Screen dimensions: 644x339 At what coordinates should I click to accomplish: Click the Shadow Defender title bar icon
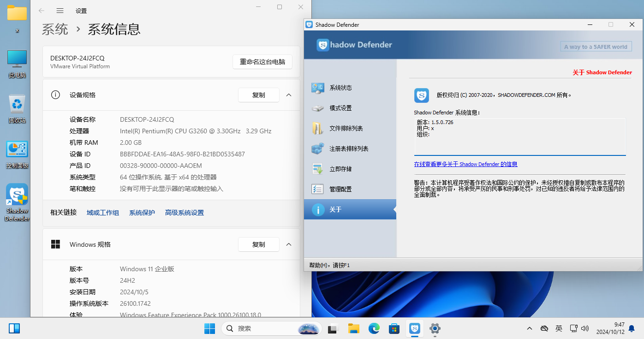click(x=309, y=24)
